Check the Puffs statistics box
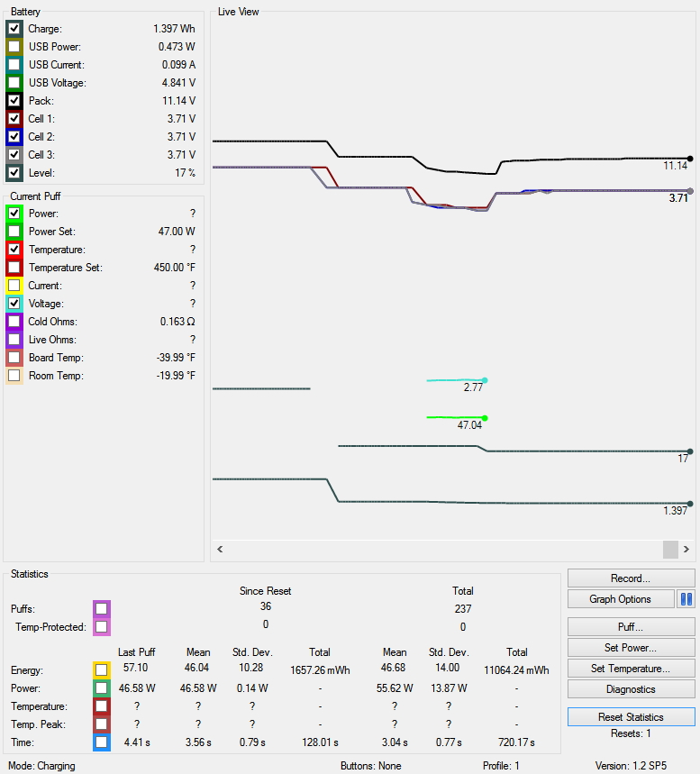700x774 pixels. pos(102,609)
